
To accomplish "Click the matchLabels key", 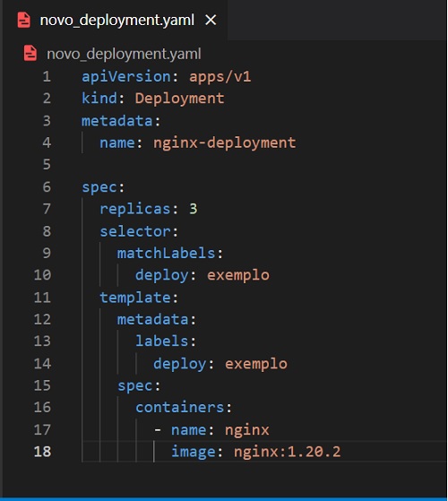I will (x=166, y=254).
